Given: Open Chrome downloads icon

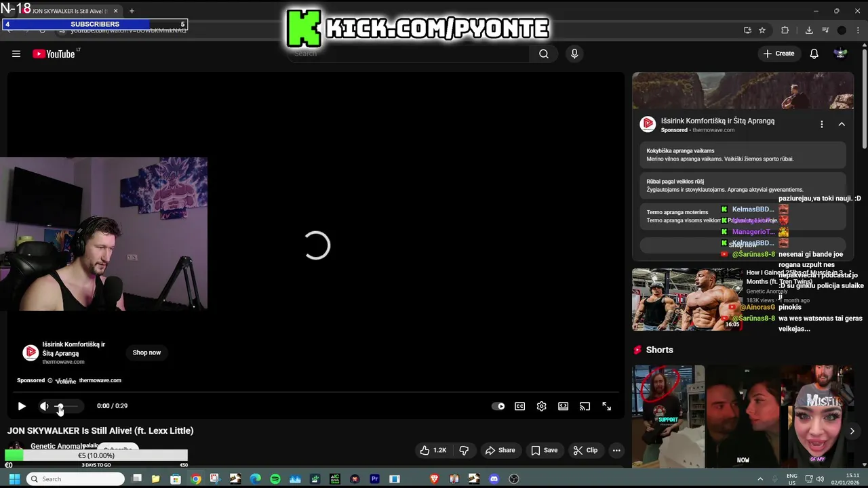Looking at the screenshot, I should (x=809, y=30).
